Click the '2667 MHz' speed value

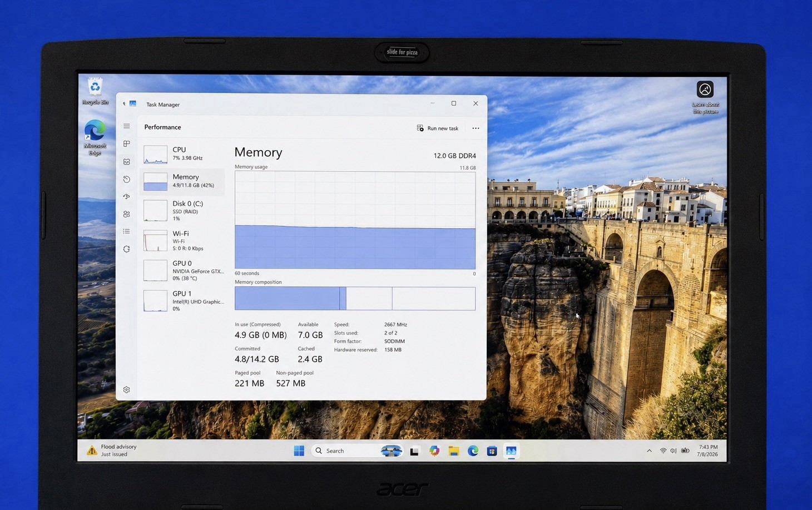[395, 324]
